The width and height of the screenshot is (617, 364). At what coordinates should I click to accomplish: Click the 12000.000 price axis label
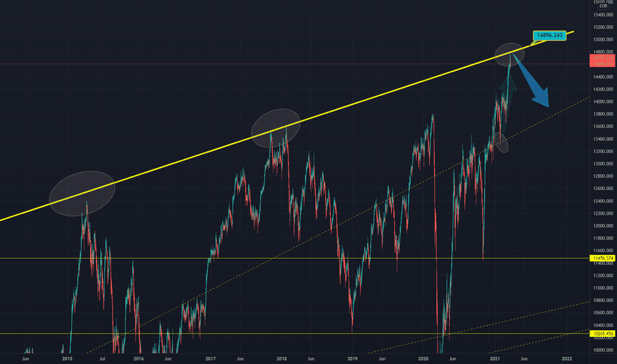(603, 226)
